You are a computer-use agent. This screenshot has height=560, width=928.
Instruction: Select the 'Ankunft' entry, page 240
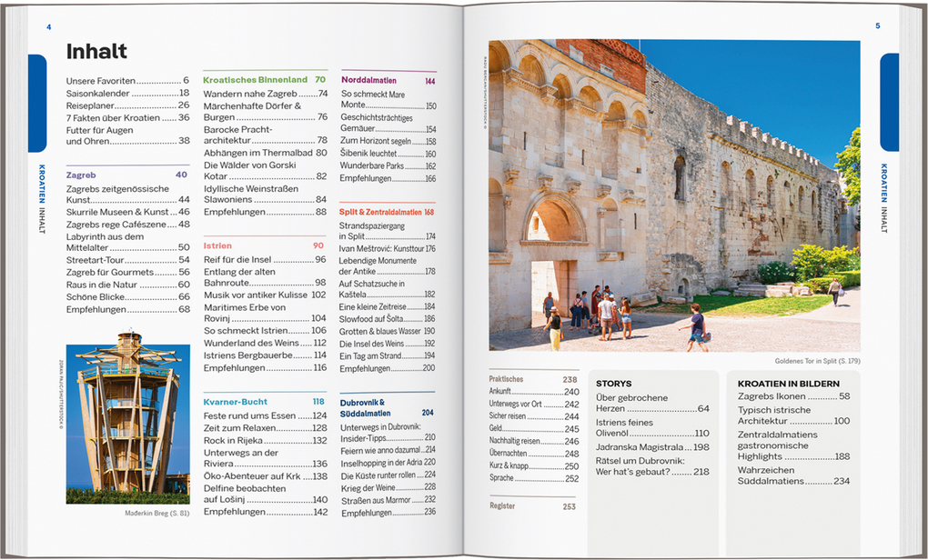click(x=534, y=392)
